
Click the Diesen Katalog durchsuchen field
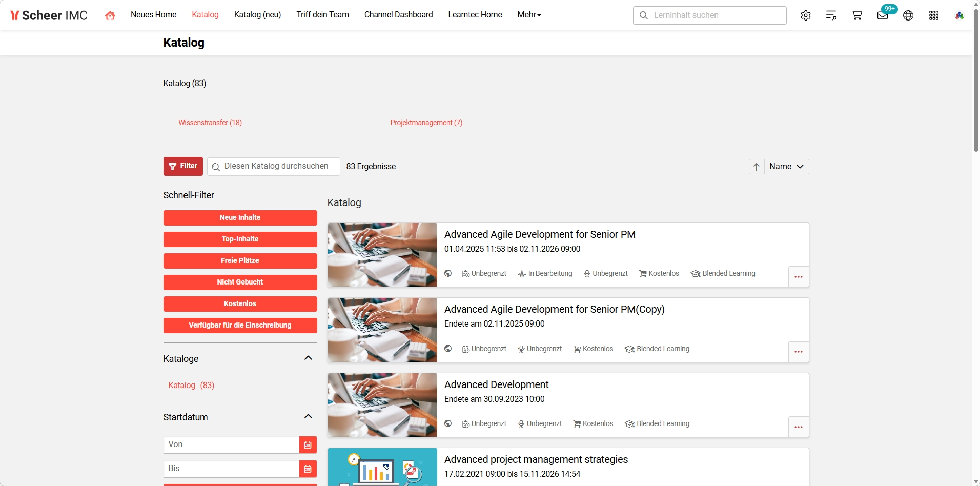(274, 167)
